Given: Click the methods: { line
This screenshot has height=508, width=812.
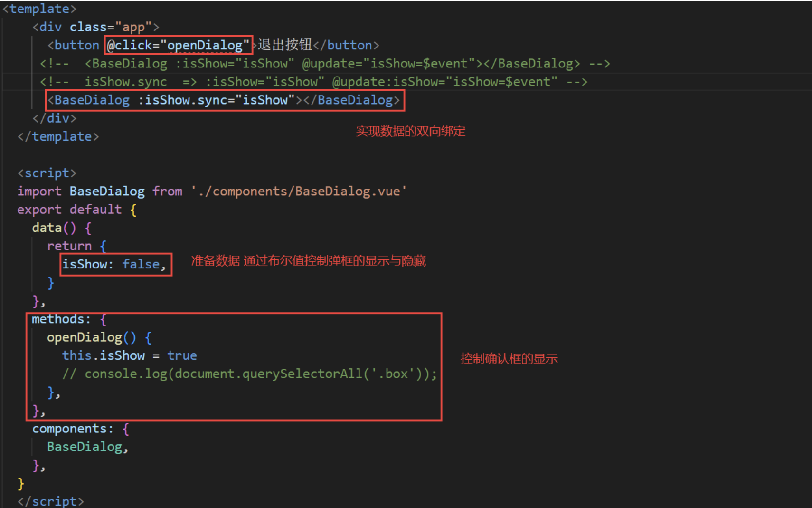Looking at the screenshot, I should [69, 319].
